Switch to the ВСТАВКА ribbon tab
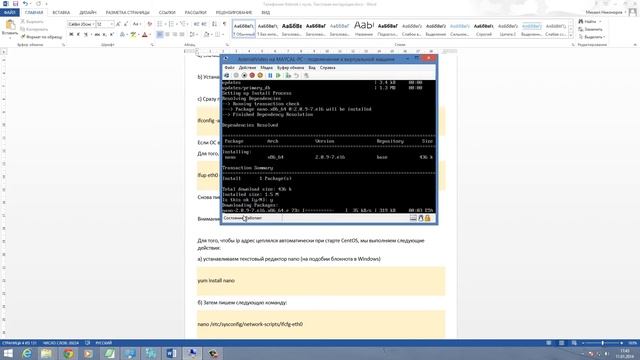Image resolution: width=640 pixels, height=360 pixels. 61,13
